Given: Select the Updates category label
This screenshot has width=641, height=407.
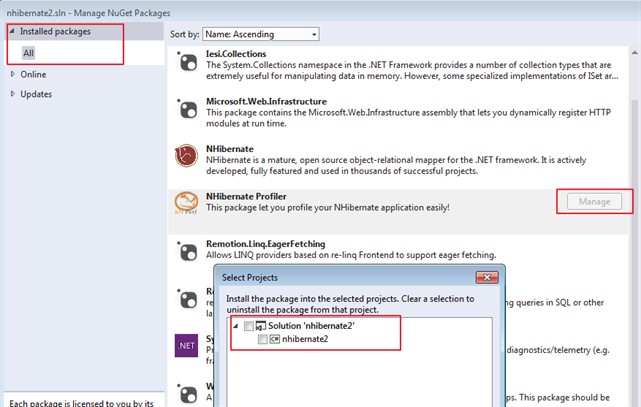Looking at the screenshot, I should tap(36, 94).
